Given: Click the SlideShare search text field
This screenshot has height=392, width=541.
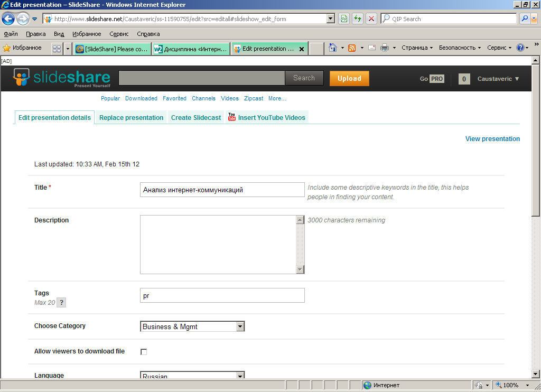Looking at the screenshot, I should [201, 78].
